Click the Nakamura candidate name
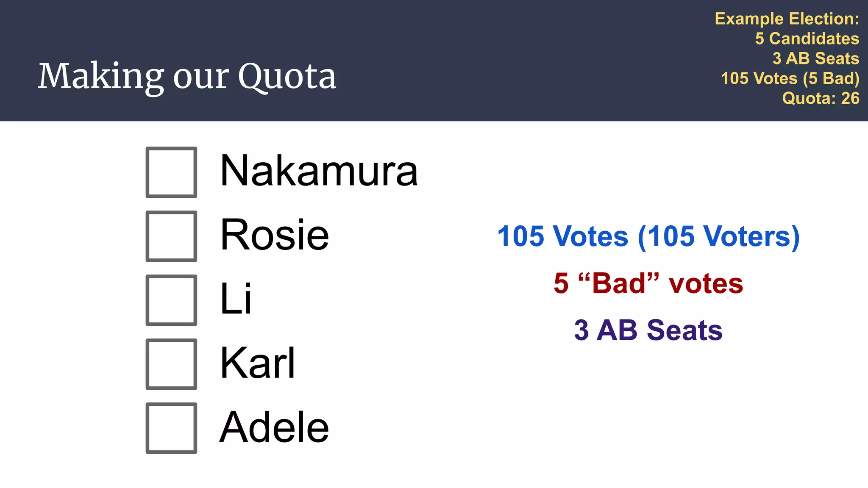Viewport: 868px width, 488px height. tap(319, 171)
